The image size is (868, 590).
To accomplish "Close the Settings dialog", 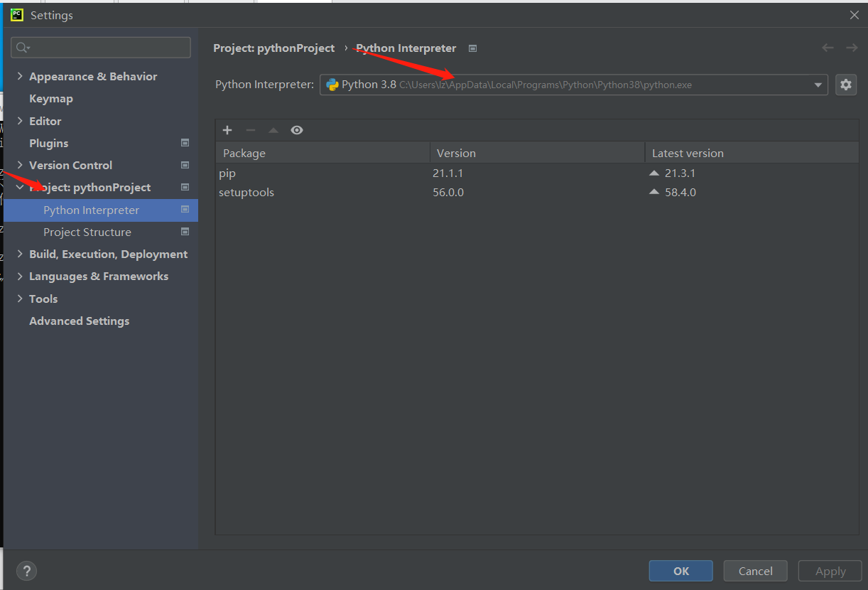I will click(854, 15).
